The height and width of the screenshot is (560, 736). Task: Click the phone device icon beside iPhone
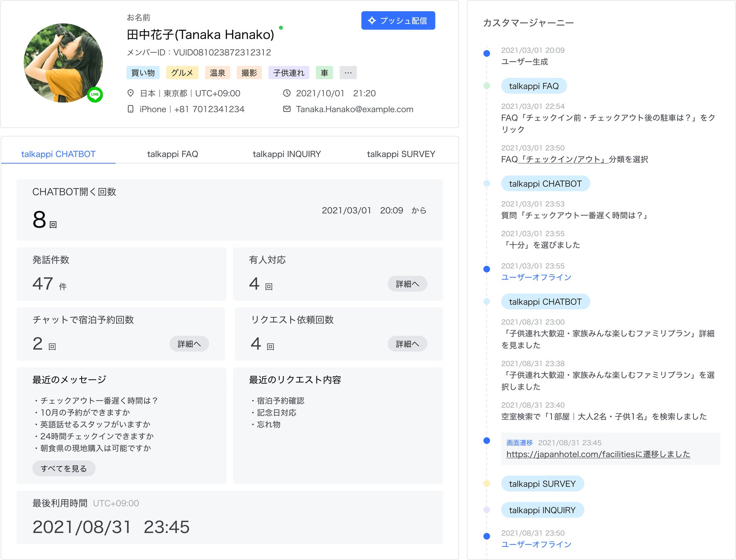(131, 109)
